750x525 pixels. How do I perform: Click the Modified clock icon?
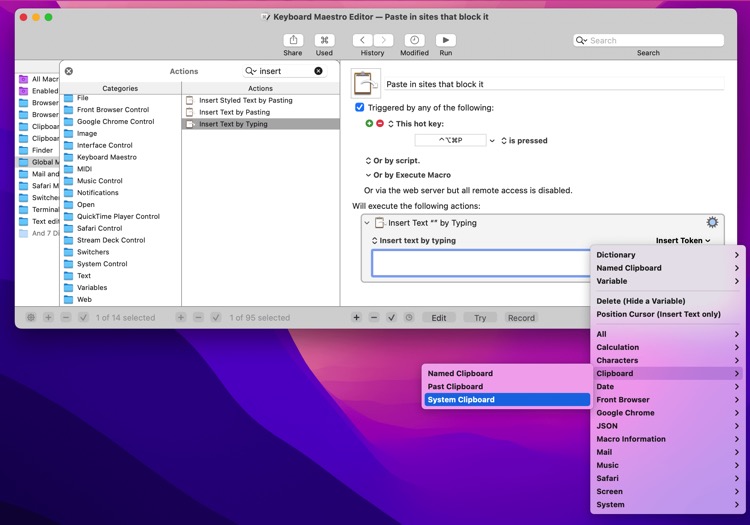coord(414,40)
